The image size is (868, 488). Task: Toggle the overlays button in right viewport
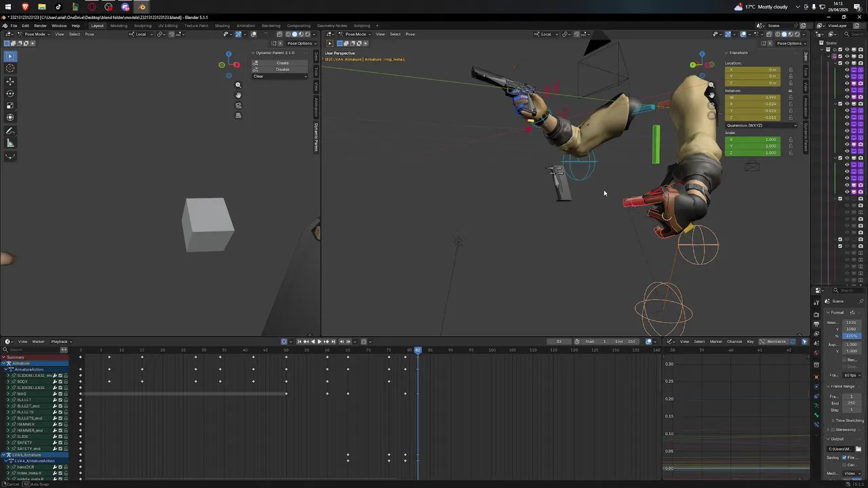click(743, 34)
